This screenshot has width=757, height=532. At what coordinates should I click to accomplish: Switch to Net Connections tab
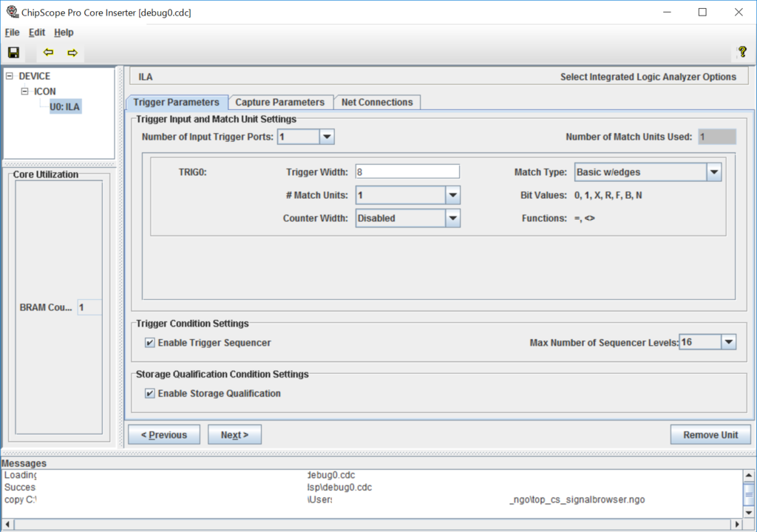pos(377,102)
